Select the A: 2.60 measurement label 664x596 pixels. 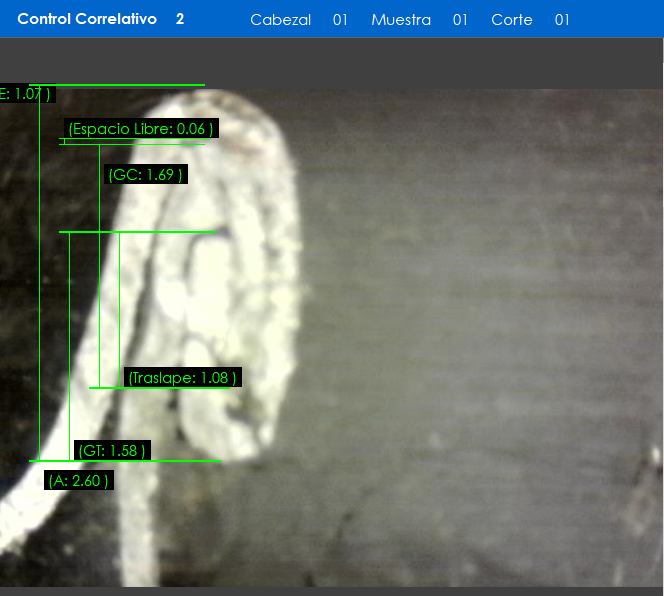coord(79,481)
